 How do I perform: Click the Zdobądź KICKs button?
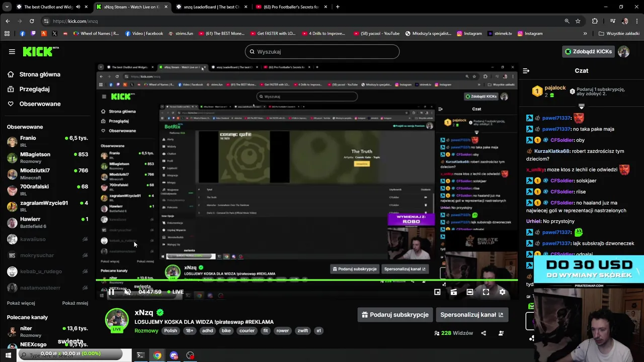pyautogui.click(x=588, y=51)
